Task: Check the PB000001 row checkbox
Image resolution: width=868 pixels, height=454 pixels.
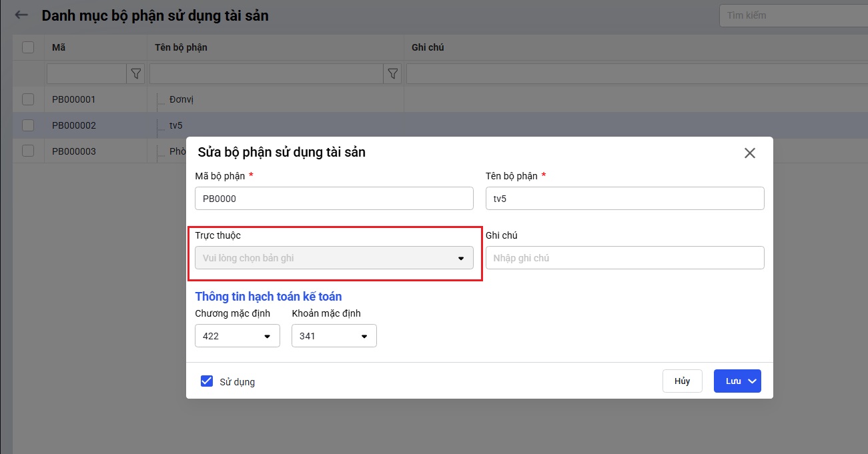Action: click(28, 99)
